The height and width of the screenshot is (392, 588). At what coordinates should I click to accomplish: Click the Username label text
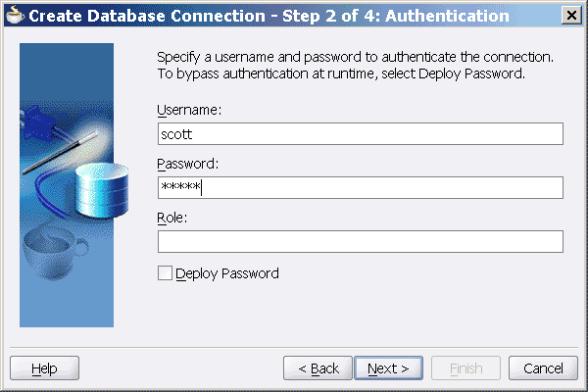pyautogui.click(x=189, y=111)
